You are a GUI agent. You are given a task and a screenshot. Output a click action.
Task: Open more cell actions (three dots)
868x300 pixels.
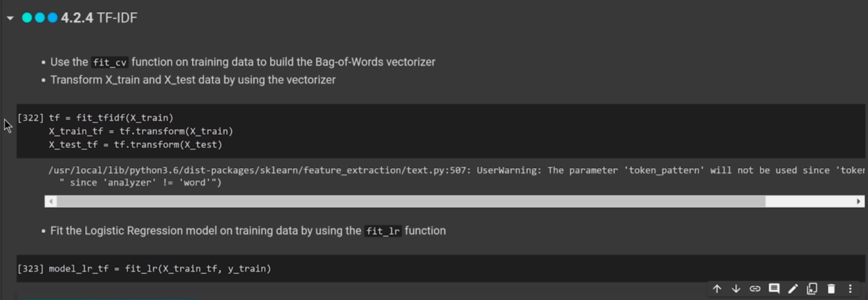(850, 289)
